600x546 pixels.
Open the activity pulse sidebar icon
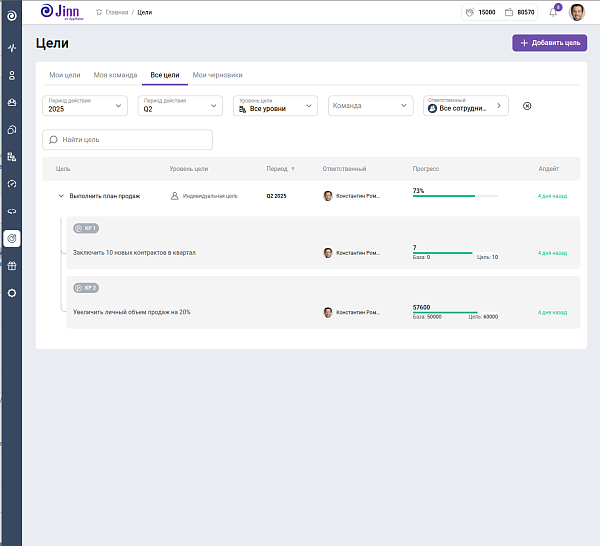pyautogui.click(x=12, y=48)
